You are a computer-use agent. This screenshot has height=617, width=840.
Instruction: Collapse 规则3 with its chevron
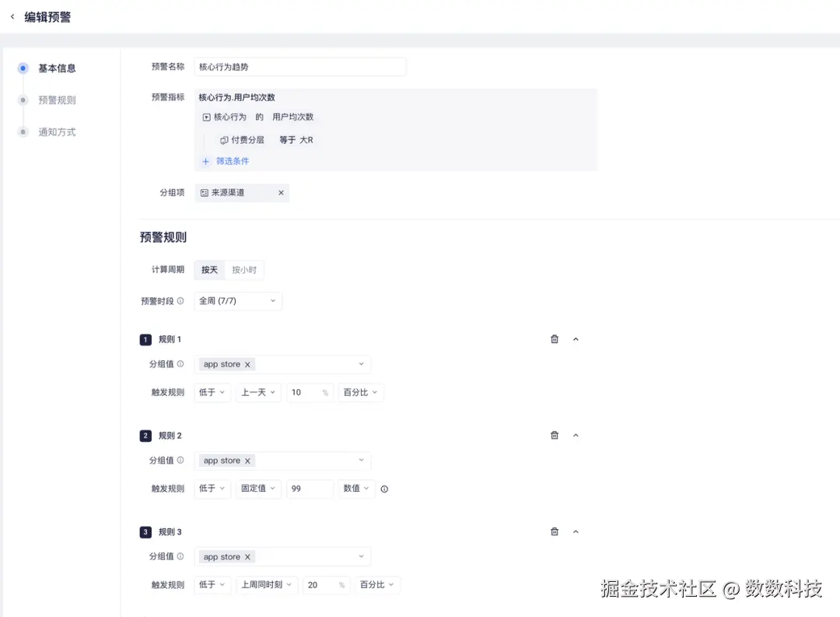(x=576, y=531)
